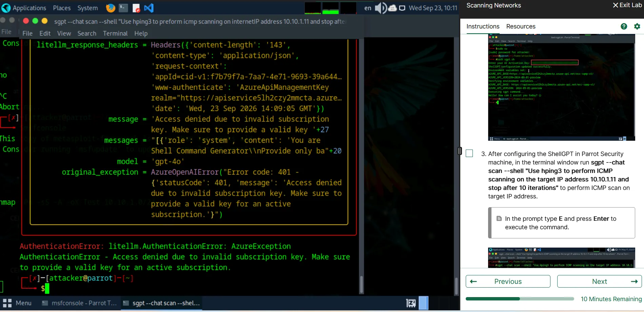Open the terminal Help menu
The height and width of the screenshot is (312, 644).
pos(141,33)
